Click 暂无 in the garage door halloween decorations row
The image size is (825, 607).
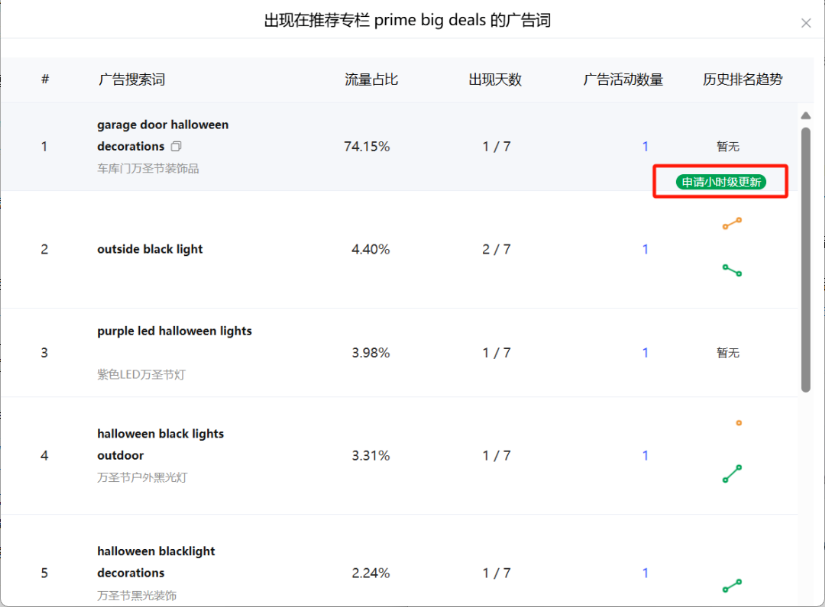[x=728, y=146]
